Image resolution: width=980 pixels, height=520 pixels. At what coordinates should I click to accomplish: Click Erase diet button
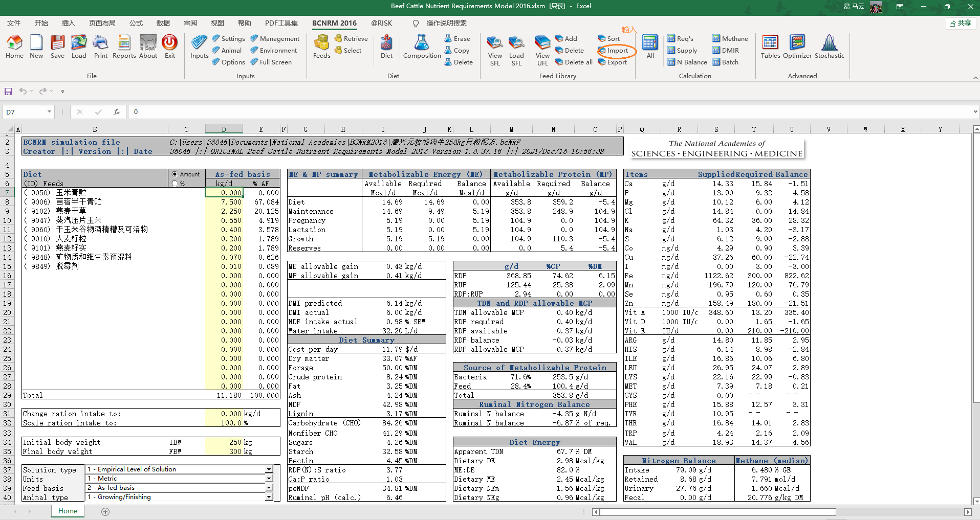(457, 38)
